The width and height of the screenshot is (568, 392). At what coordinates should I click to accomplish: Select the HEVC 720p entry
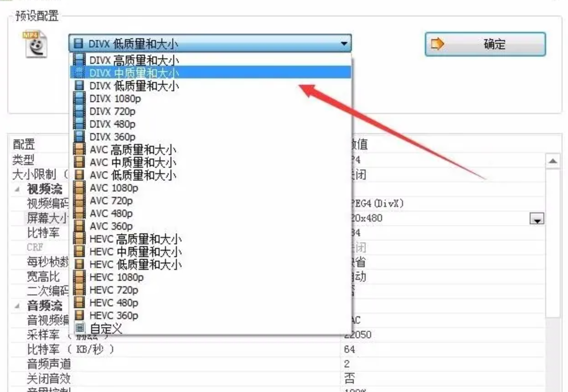(x=211, y=289)
